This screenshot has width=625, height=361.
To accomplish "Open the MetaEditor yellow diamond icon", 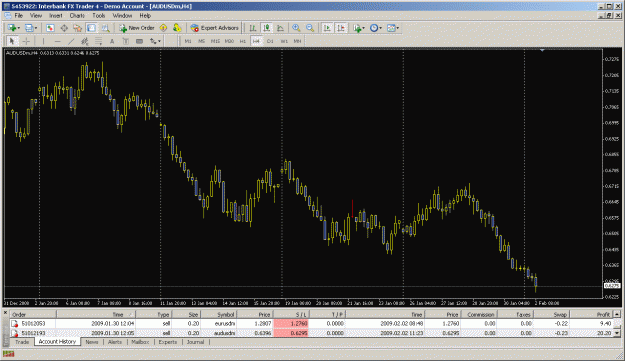I will click(163, 28).
